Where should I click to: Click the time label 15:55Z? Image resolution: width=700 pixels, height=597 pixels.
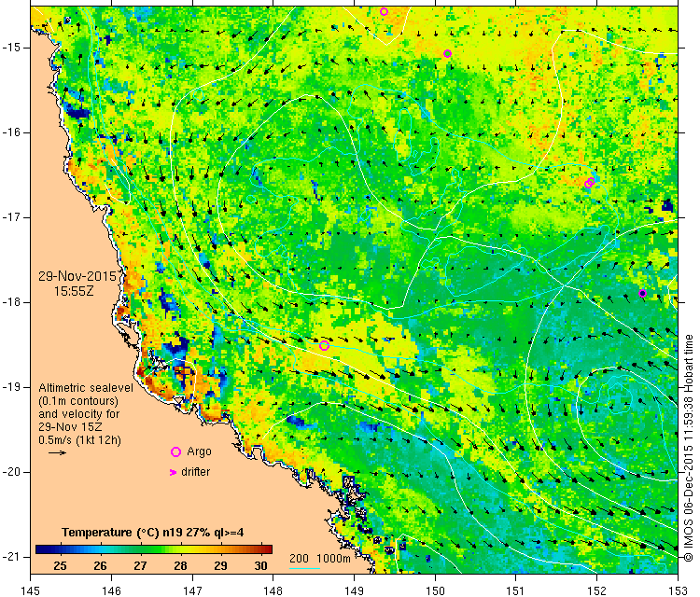74,291
